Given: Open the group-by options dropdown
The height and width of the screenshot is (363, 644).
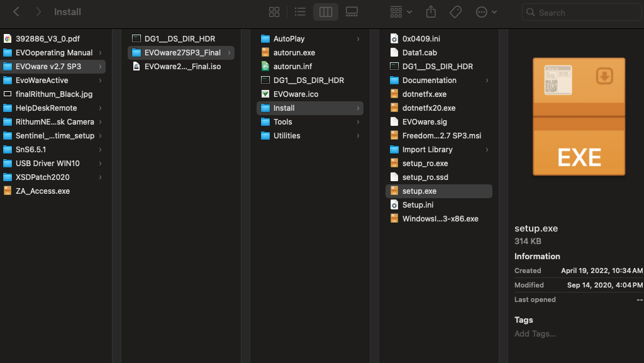Looking at the screenshot, I should [x=401, y=12].
